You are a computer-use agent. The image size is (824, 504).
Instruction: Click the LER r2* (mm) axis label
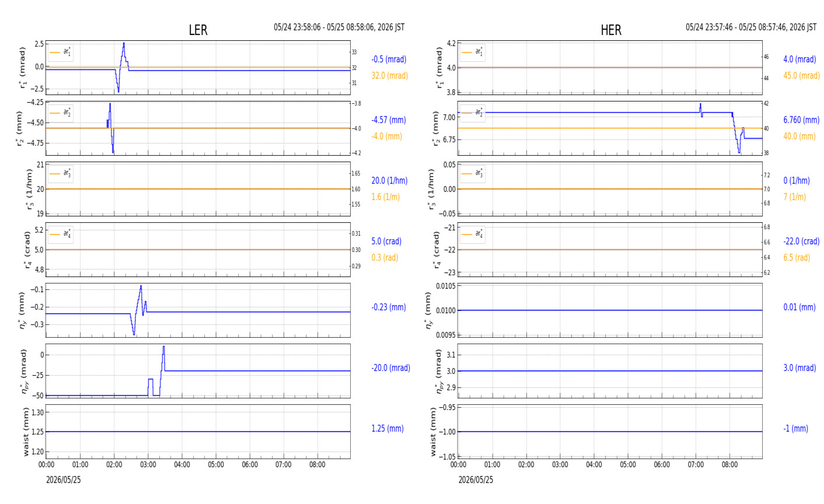point(20,128)
